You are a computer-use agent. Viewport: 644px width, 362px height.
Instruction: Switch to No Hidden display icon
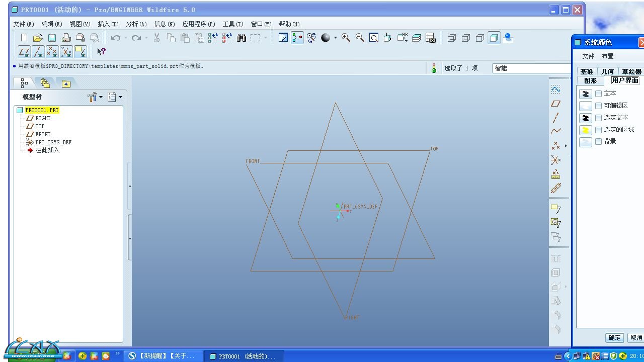click(x=480, y=38)
